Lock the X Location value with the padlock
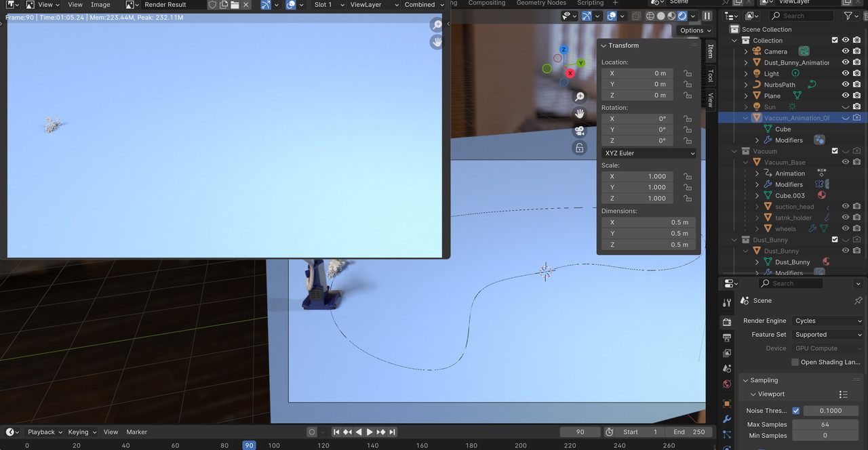The height and width of the screenshot is (450, 868). (687, 73)
